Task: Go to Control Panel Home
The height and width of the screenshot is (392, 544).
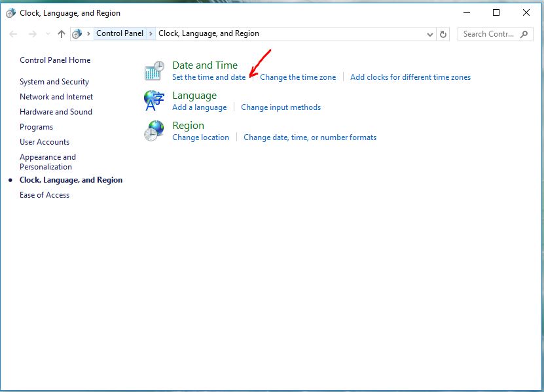Action: (55, 60)
